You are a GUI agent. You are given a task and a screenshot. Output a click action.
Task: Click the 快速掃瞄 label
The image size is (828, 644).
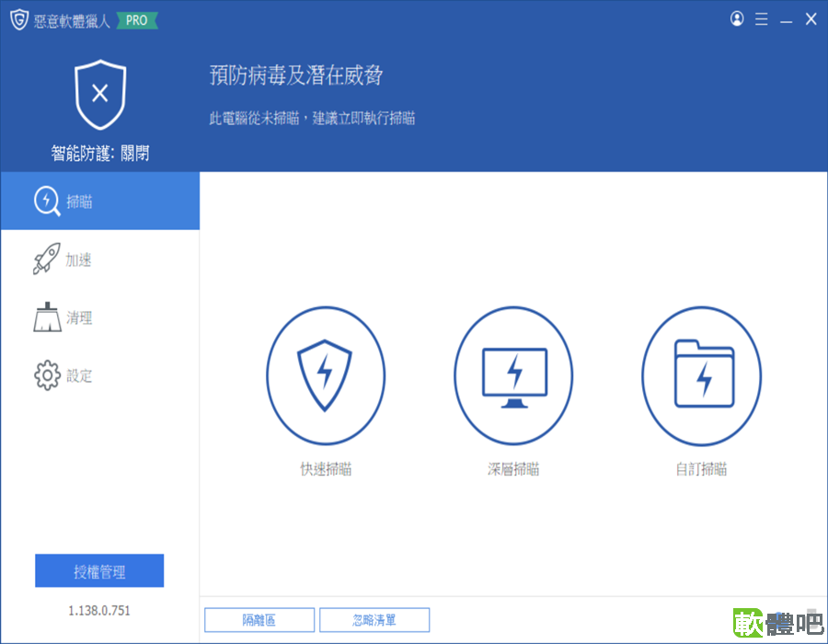point(326,469)
